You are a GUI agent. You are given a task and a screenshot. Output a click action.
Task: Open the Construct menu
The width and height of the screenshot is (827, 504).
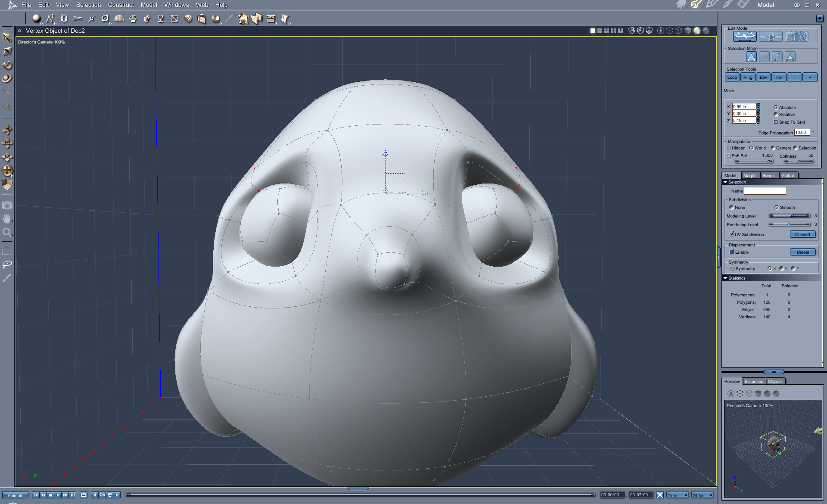121,5
